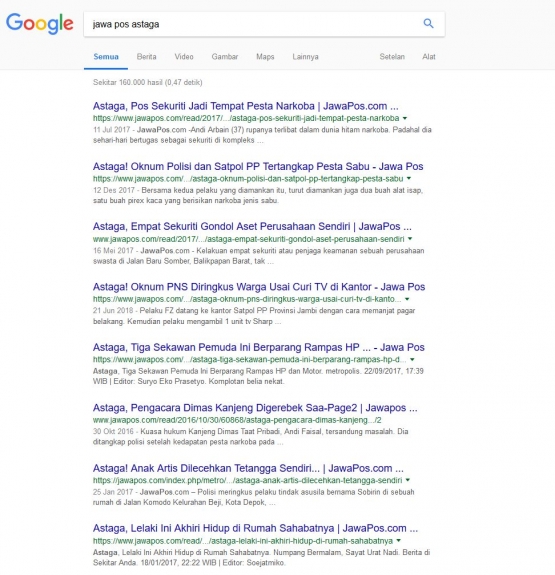
Task: Click the green URL under Oknum PNS result
Action: (247, 299)
